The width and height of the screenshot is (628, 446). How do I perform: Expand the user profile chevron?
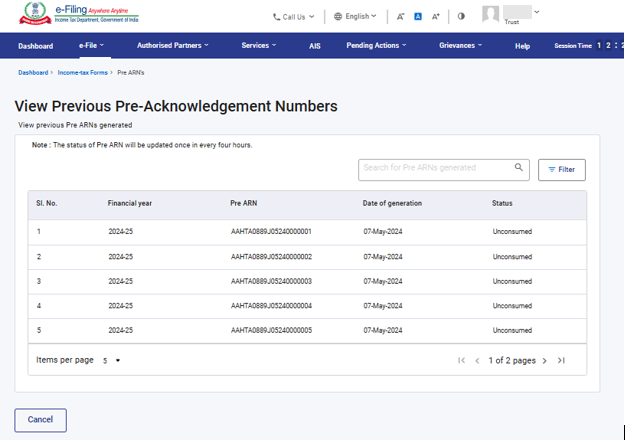point(537,12)
